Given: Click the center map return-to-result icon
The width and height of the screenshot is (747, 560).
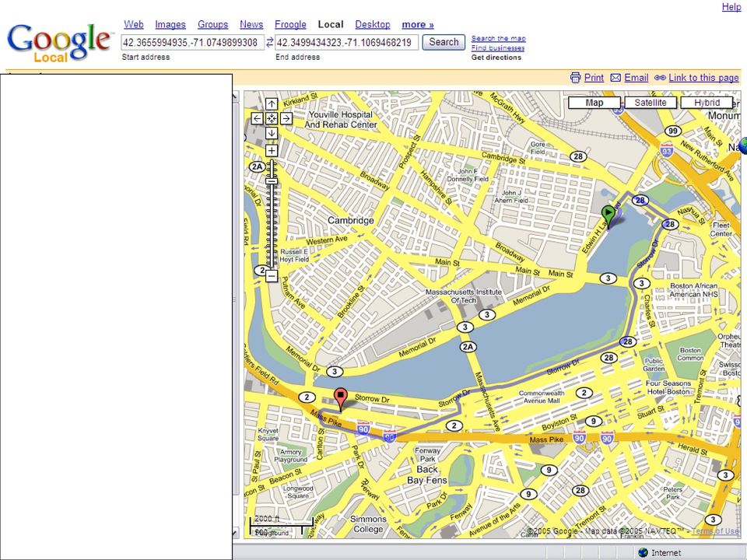Looking at the screenshot, I should tap(271, 118).
